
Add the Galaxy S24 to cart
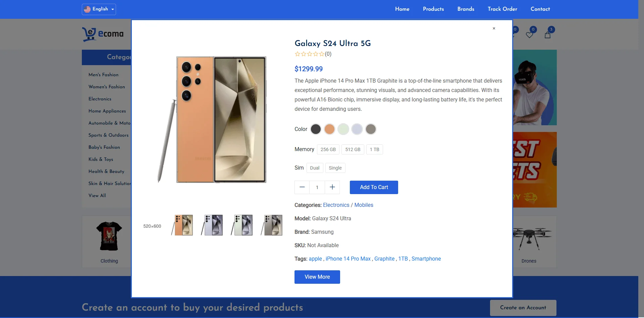tap(374, 187)
